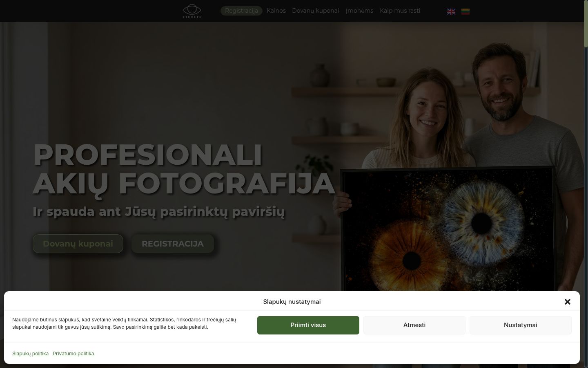The height and width of the screenshot is (368, 588).
Task: Open the Įmonėms menu item
Action: pyautogui.click(x=359, y=11)
